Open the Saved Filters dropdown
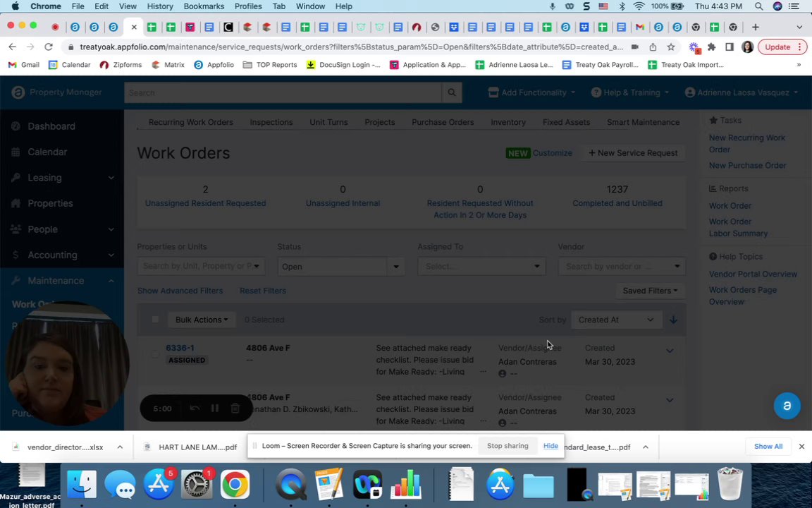Image resolution: width=812 pixels, height=508 pixels. pos(650,291)
